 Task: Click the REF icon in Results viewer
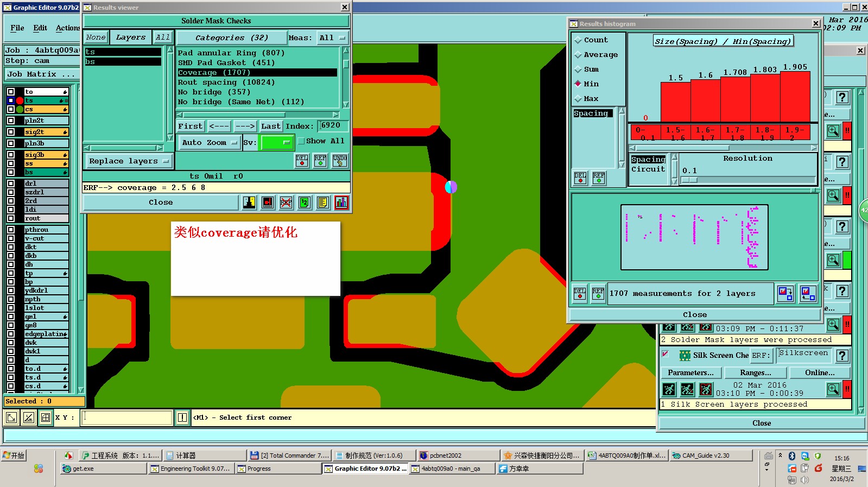(x=321, y=161)
